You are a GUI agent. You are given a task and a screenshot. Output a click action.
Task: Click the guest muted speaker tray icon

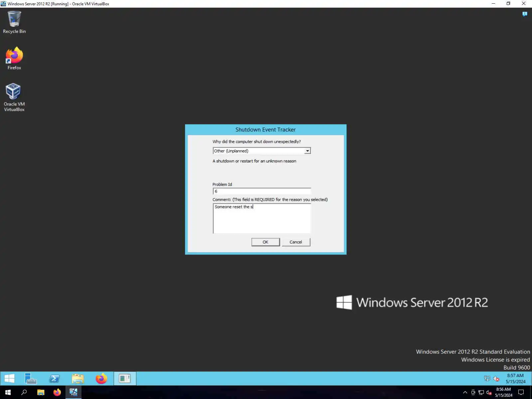pyautogui.click(x=496, y=378)
